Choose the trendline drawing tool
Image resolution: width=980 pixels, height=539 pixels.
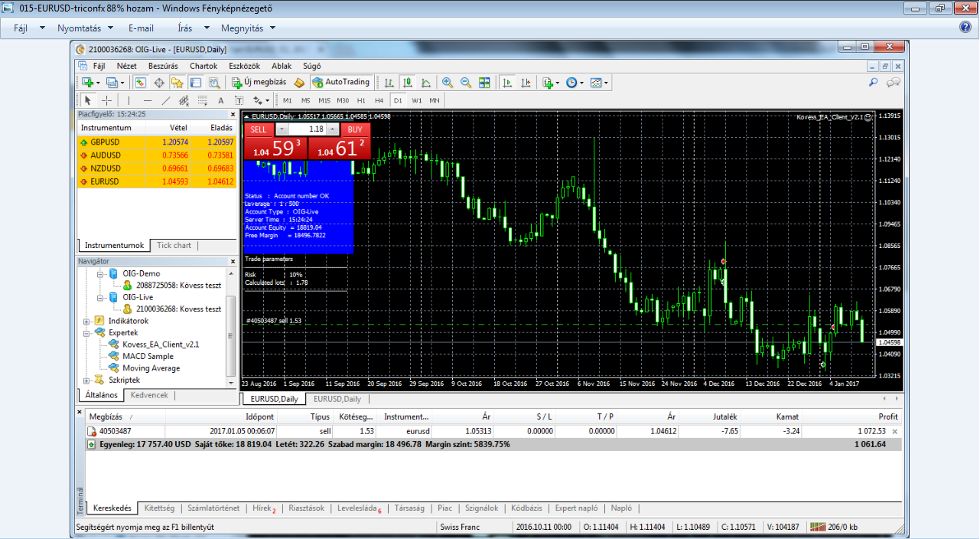(x=165, y=100)
